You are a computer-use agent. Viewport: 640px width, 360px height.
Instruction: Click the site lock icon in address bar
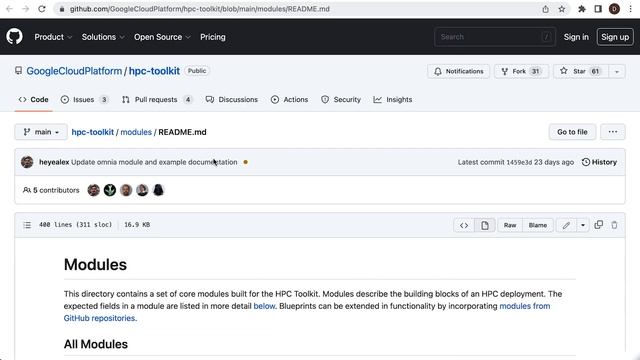click(x=62, y=9)
